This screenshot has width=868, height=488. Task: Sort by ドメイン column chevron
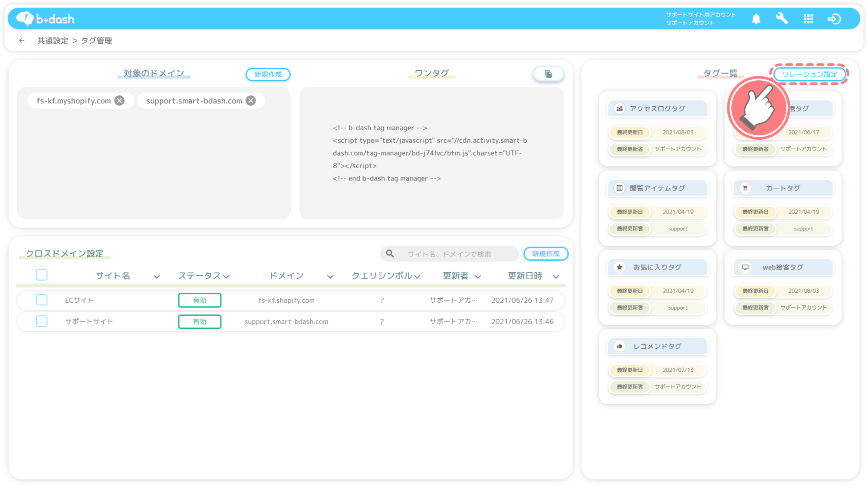(x=330, y=277)
